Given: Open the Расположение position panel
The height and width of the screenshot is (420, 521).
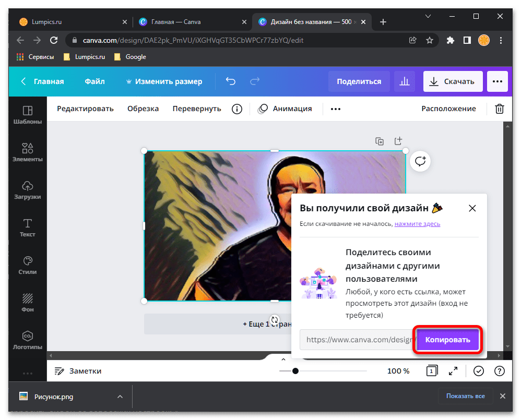Looking at the screenshot, I should (448, 109).
